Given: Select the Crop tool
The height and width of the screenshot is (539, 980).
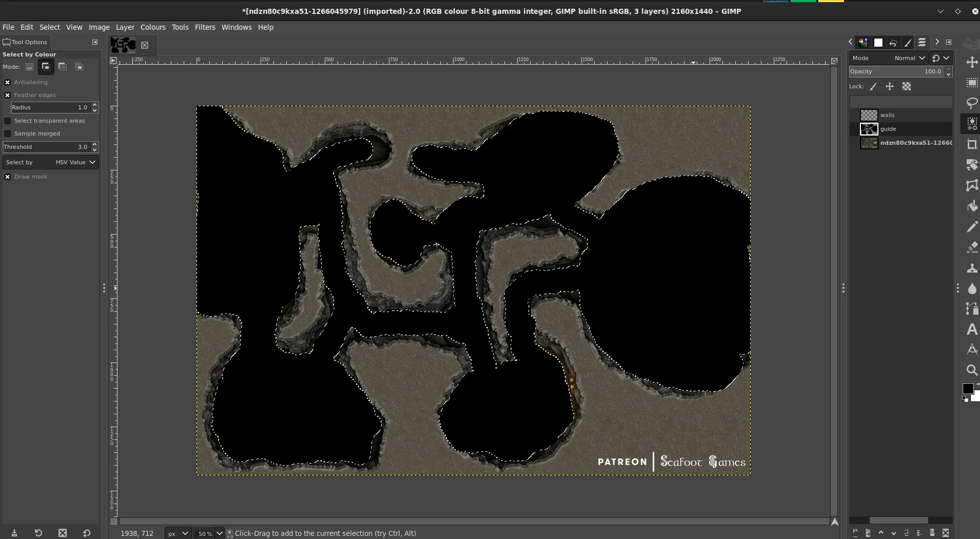Looking at the screenshot, I should point(972,145).
